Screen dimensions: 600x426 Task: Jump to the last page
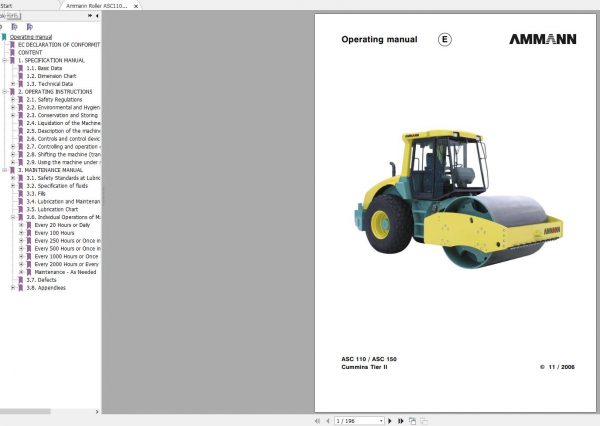tap(400, 421)
